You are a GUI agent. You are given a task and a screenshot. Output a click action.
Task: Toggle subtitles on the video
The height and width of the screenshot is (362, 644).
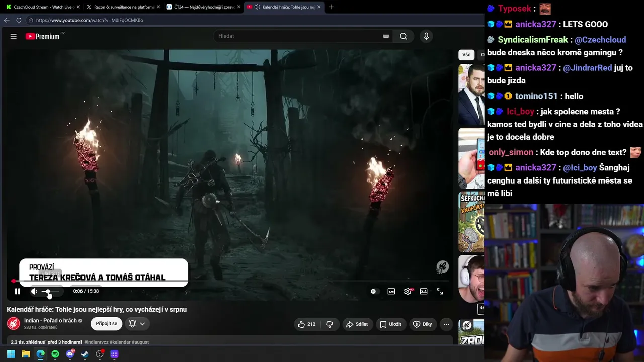click(391, 291)
